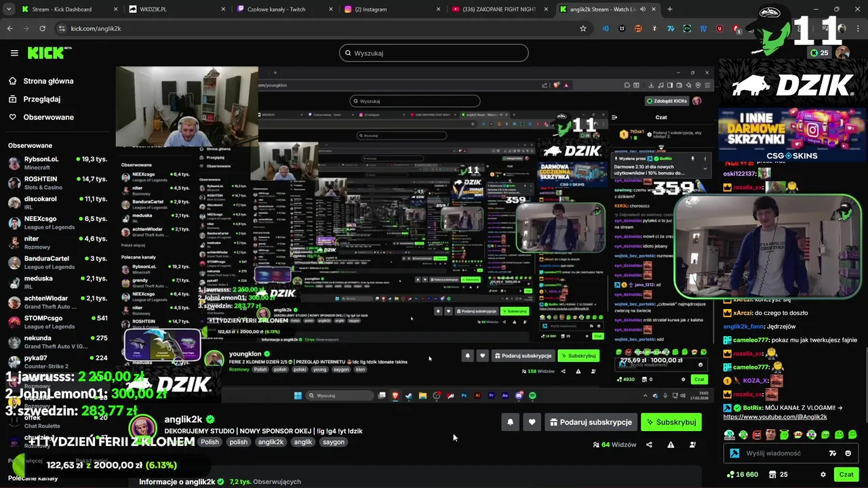Report the stream with the warning triangle icon
868x488 pixels.
tap(671, 445)
